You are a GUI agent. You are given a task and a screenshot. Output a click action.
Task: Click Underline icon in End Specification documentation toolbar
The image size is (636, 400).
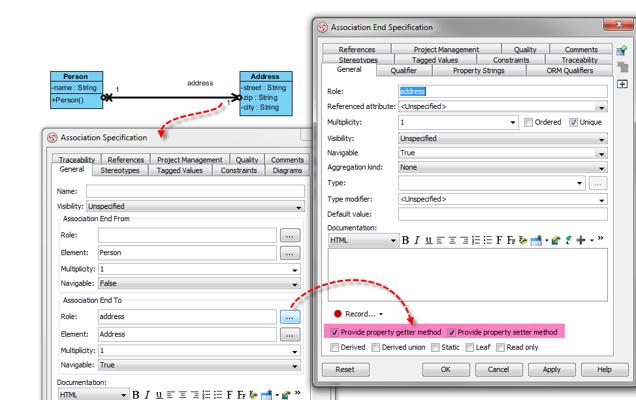[x=429, y=240]
